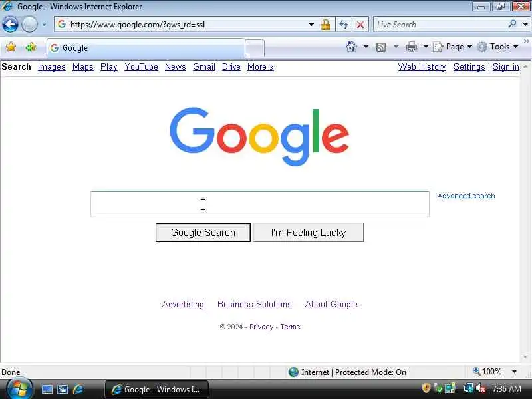Click the 100% zoom level button
Screen dimensions: 532x399
point(487,372)
